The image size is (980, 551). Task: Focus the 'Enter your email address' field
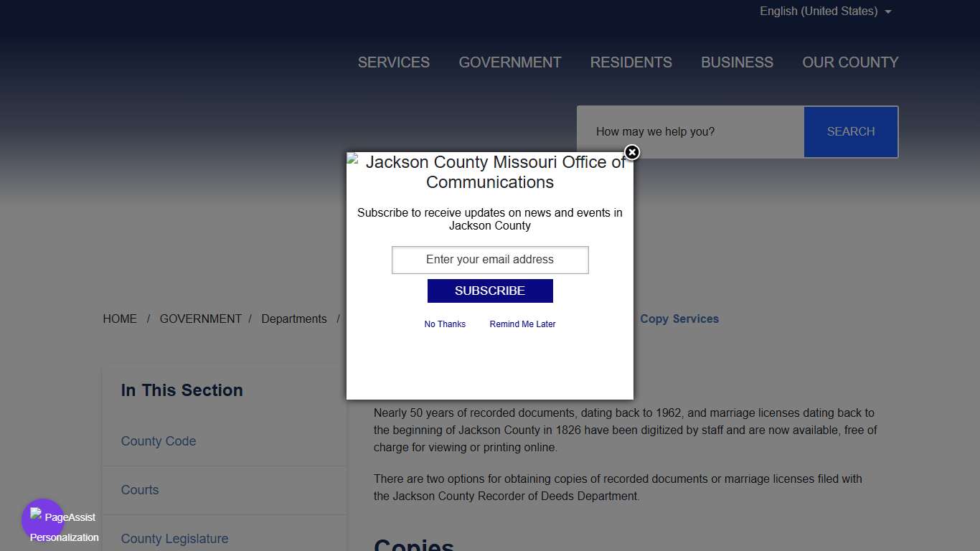490,260
